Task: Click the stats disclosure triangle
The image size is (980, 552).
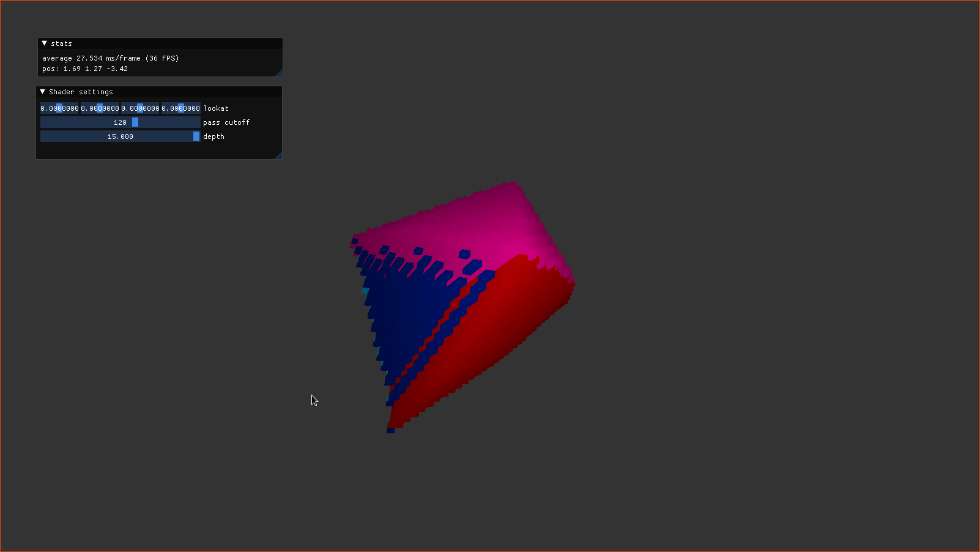Action: click(44, 43)
